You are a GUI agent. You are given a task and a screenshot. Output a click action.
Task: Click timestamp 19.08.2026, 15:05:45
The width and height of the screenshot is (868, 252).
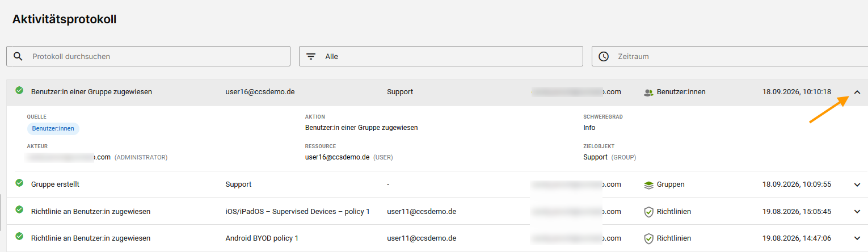[x=797, y=212]
